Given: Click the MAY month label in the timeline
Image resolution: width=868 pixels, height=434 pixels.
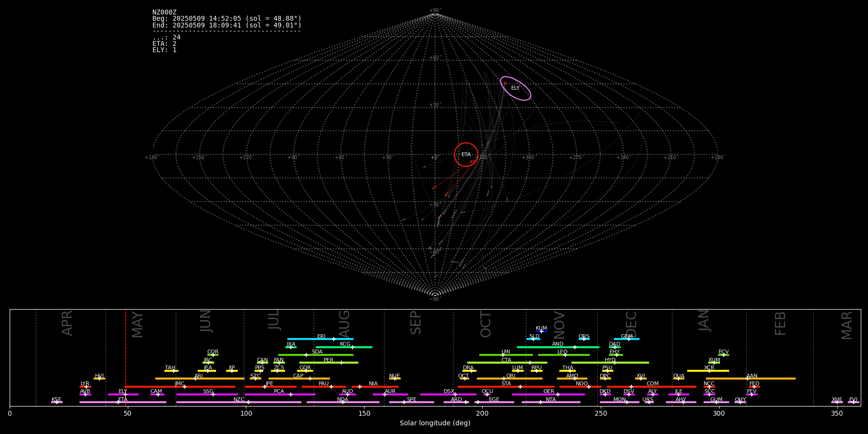Looking at the screenshot, I should (137, 325).
